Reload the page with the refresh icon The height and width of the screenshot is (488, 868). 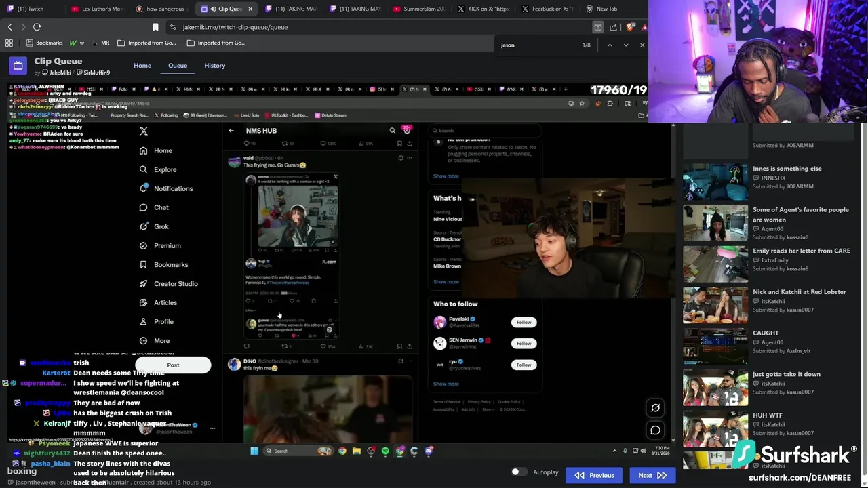[x=37, y=27]
